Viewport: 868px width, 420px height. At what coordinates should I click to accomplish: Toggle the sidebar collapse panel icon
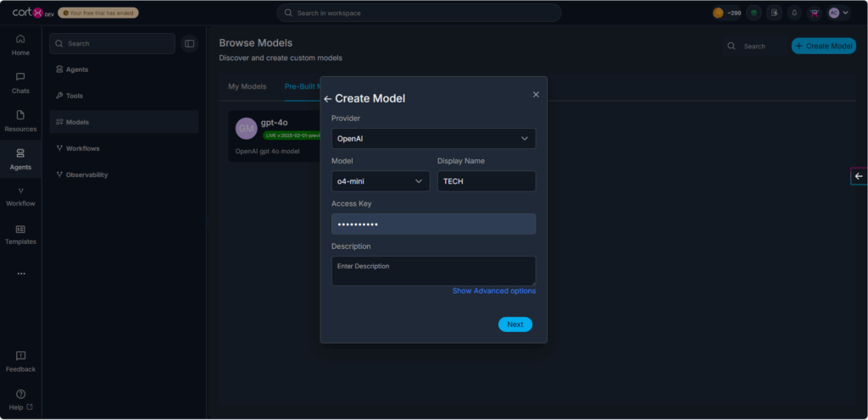[189, 44]
